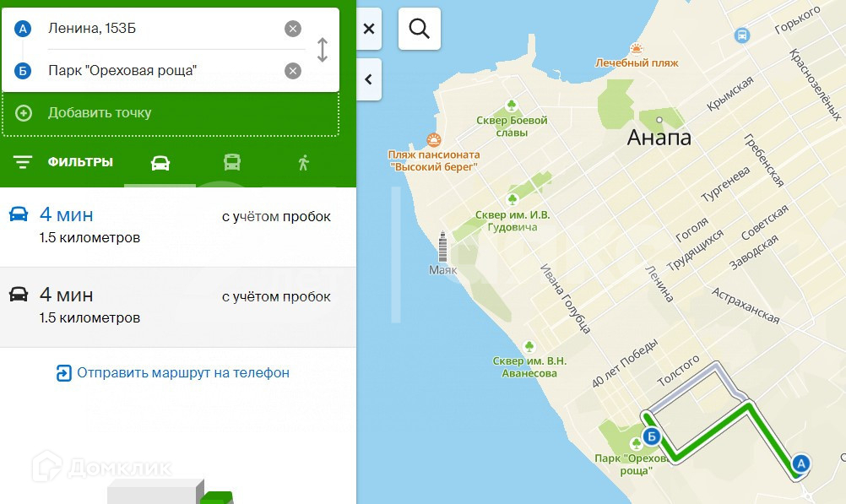This screenshot has height=504, width=846.
Task: Choose the second 4 мин route option
Action: (178, 307)
